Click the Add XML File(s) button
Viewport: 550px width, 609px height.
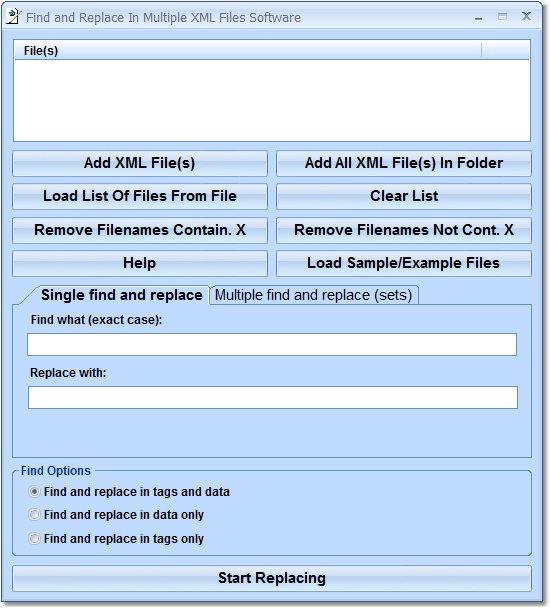coord(140,163)
